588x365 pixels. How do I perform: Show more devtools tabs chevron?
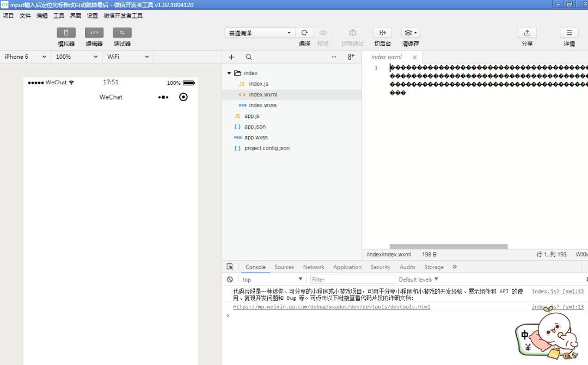tap(455, 267)
